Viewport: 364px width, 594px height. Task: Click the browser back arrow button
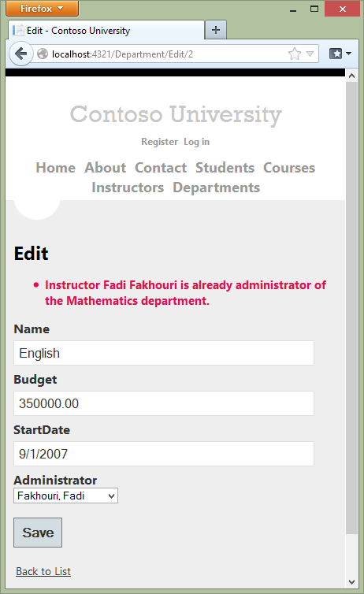pos(20,54)
